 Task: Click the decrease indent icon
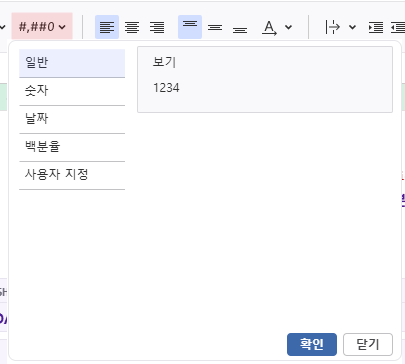coord(398,27)
